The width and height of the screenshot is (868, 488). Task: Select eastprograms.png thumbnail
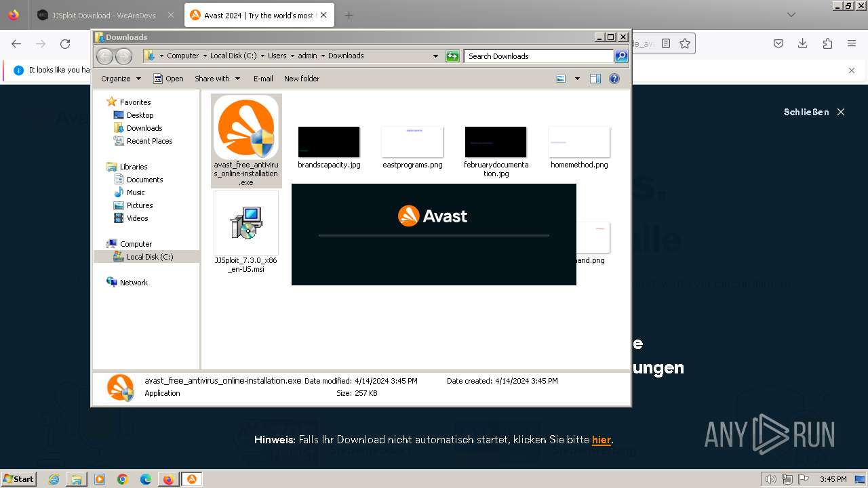click(x=412, y=142)
